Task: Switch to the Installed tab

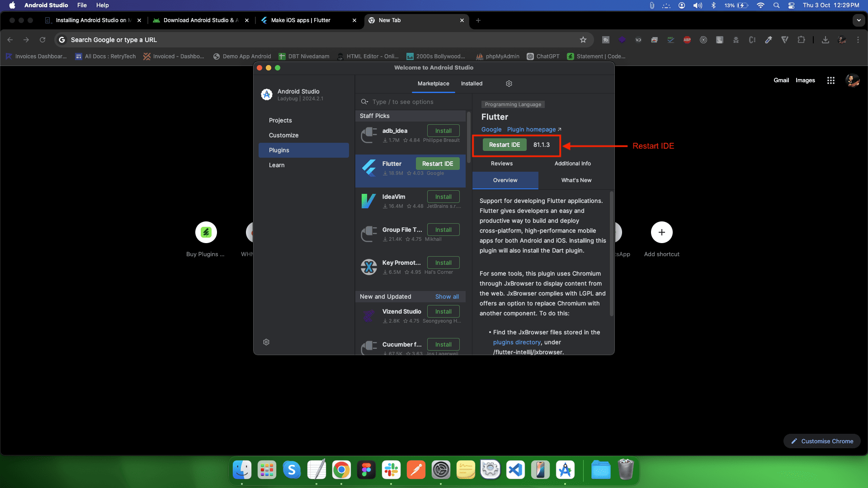Action: pos(472,84)
